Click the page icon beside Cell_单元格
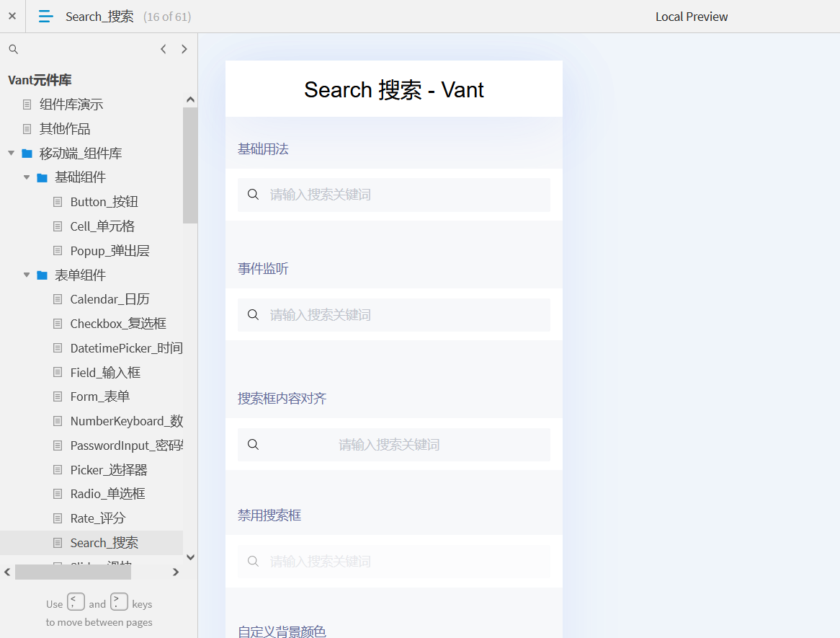Image resolution: width=840 pixels, height=638 pixels. tap(58, 226)
